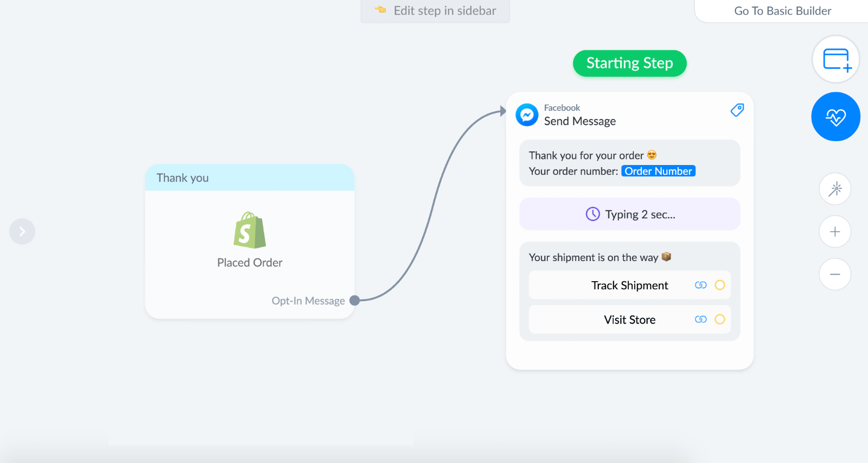Click 'Your shipment is on the way' text
This screenshot has width=868, height=463.
click(593, 257)
